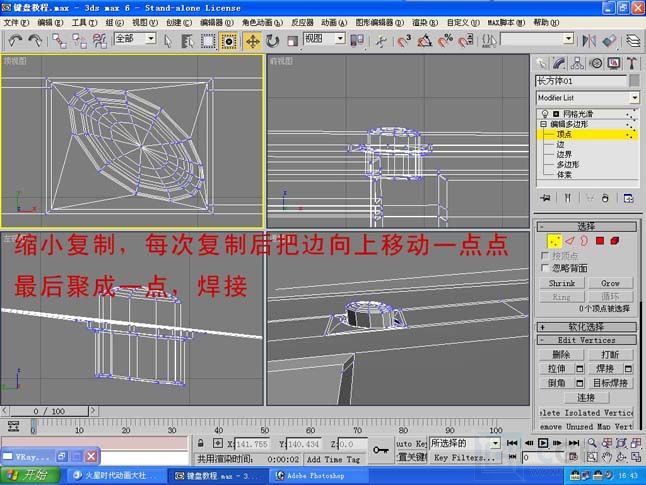This screenshot has width=646, height=485.
Task: Collapse the 编辑多边形 modifier tree
Action: (544, 125)
